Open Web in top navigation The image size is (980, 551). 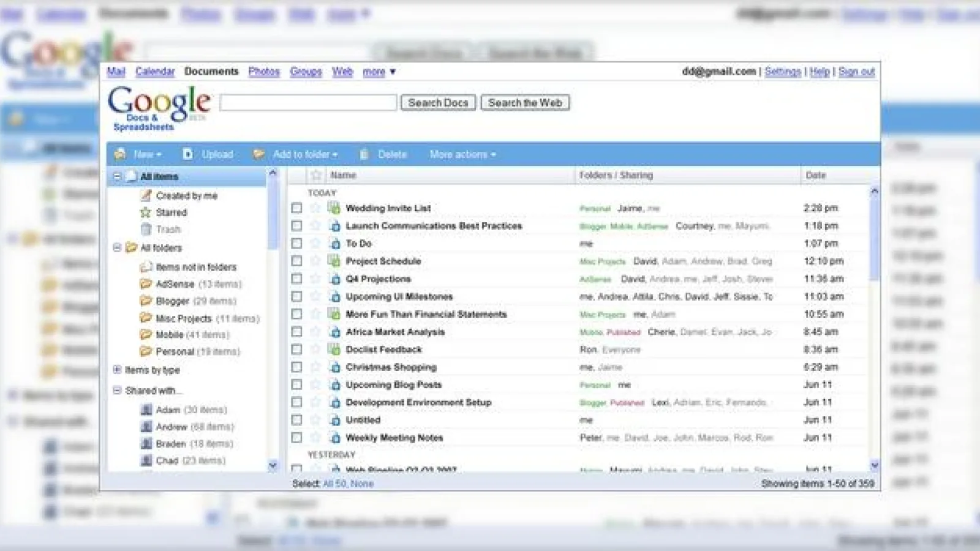point(342,72)
